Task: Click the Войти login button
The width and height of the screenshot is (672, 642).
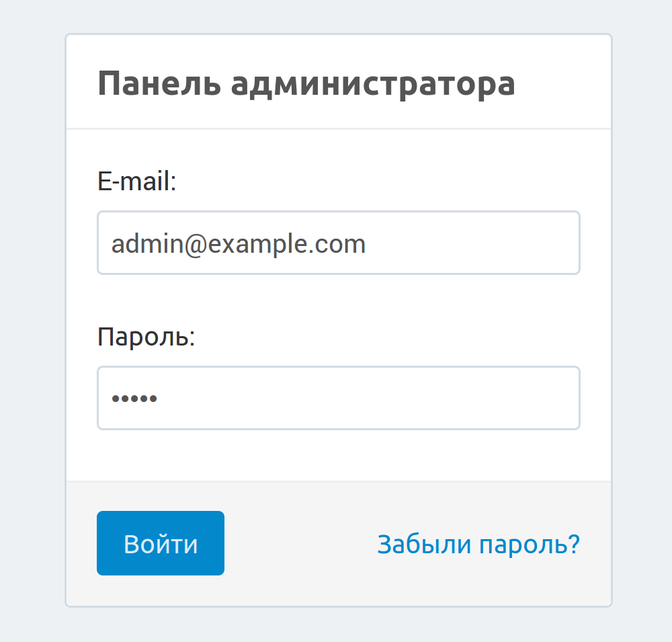Action: 161,543
